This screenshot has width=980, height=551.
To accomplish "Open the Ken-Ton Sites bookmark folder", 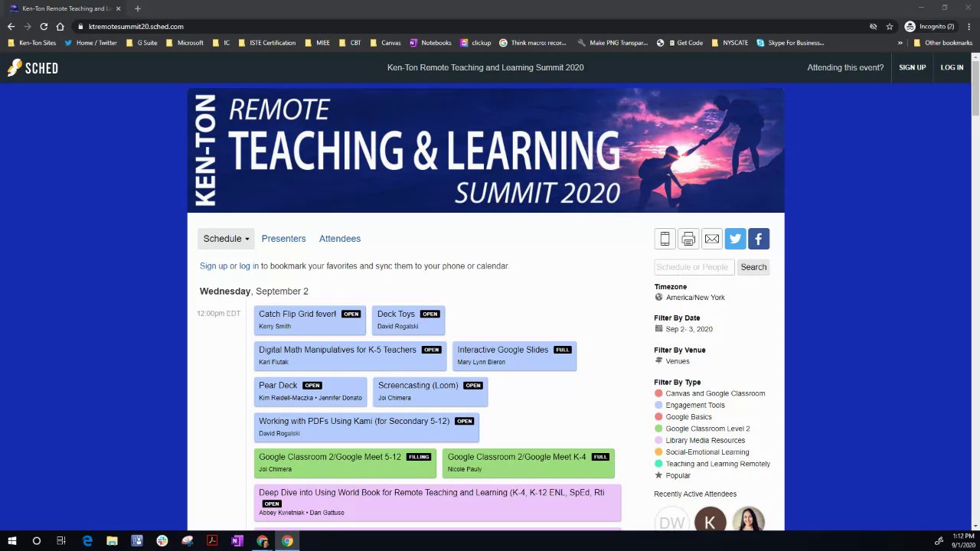I will pyautogui.click(x=32, y=43).
